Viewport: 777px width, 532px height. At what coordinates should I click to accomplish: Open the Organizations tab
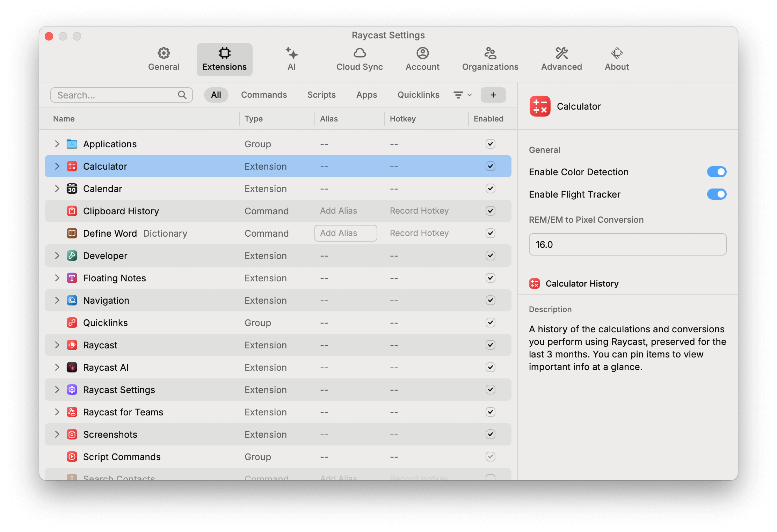[x=490, y=59]
